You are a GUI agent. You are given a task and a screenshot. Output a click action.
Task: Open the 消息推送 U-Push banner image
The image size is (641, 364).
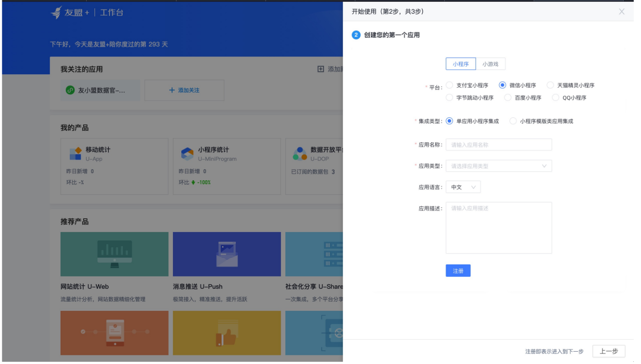click(x=227, y=254)
